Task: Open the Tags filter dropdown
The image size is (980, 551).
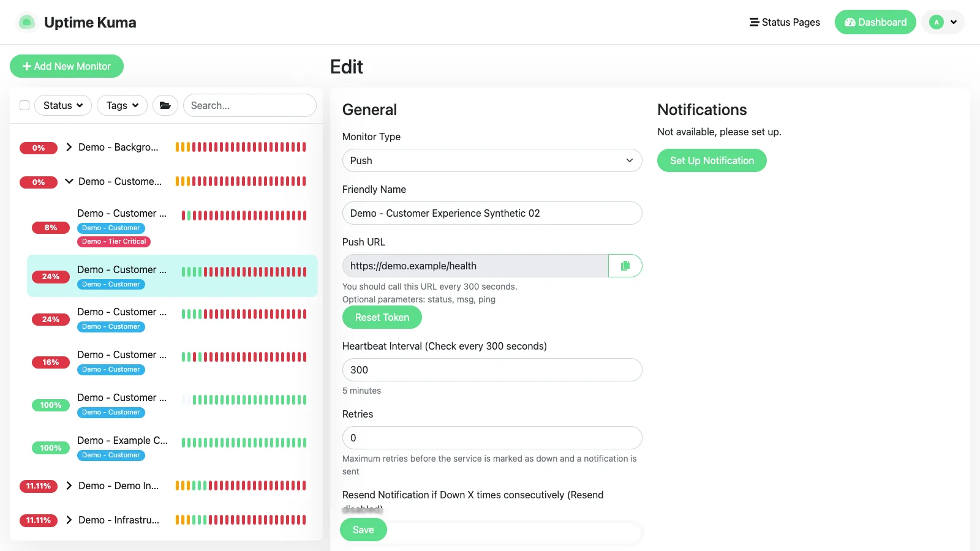Action: click(x=123, y=105)
